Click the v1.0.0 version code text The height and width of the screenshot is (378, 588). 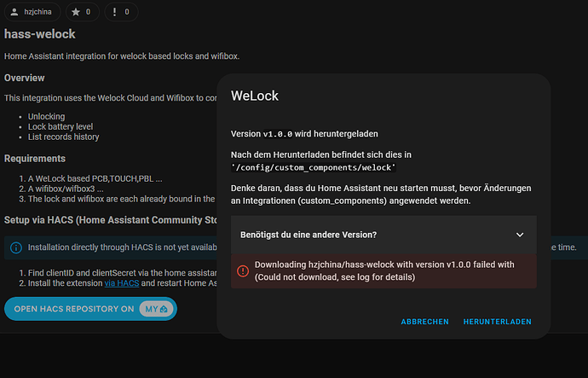278,134
